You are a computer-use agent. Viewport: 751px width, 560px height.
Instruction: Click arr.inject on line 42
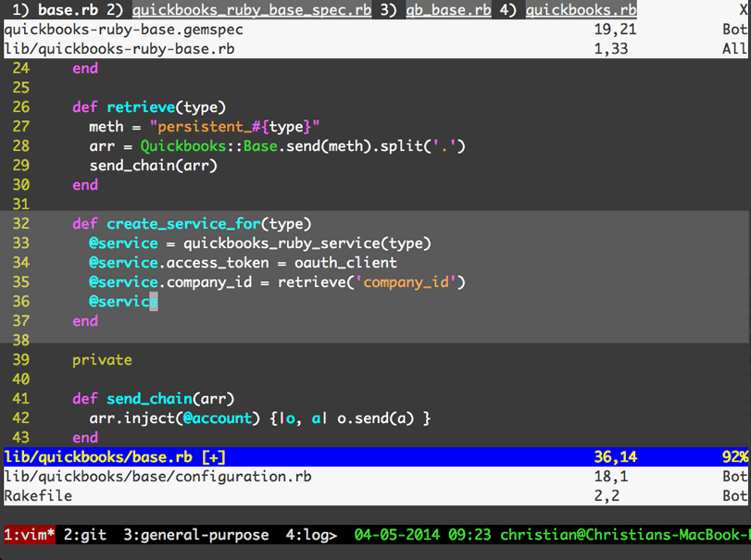point(131,418)
